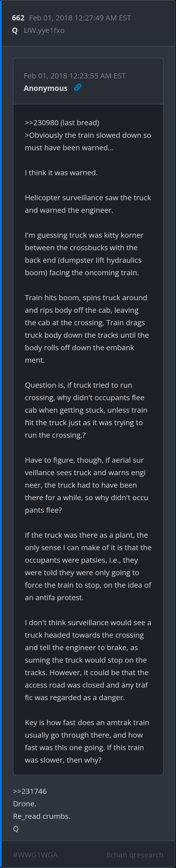Select the Q author name in header
This screenshot has height=868, width=176.
tap(15, 30)
